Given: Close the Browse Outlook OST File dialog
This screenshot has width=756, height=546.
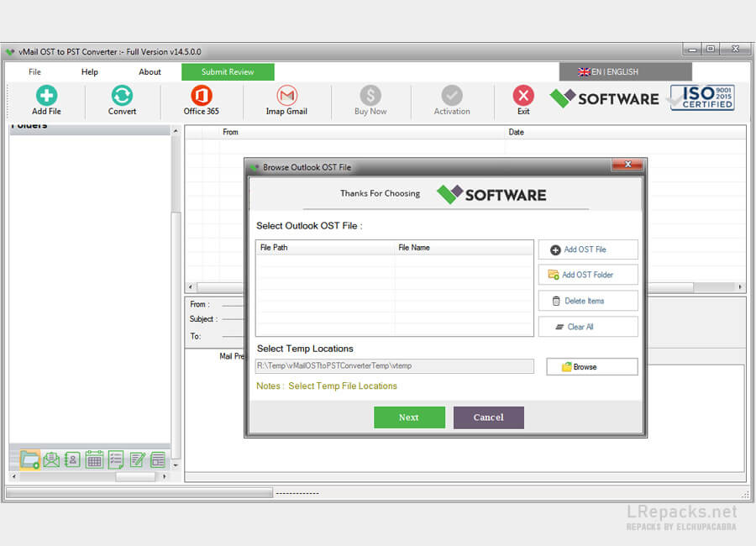Looking at the screenshot, I should (627, 165).
